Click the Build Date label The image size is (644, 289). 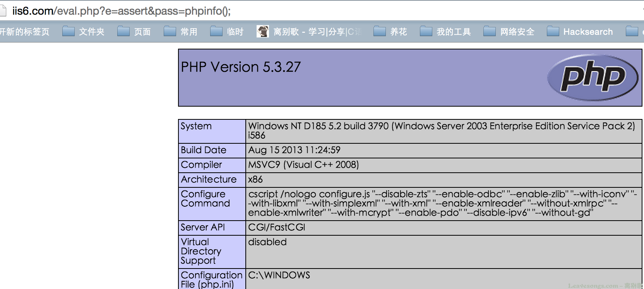(x=204, y=150)
